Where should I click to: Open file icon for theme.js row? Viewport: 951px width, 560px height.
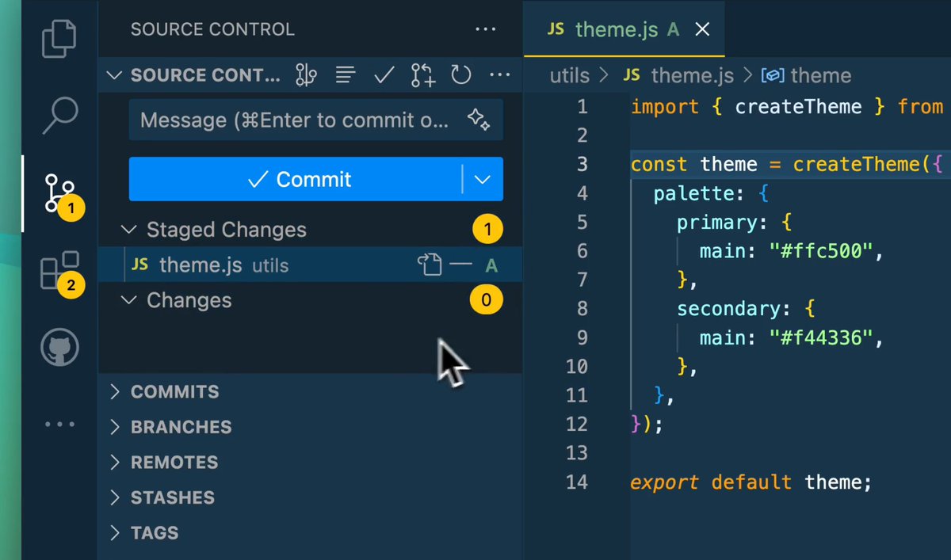click(430, 265)
